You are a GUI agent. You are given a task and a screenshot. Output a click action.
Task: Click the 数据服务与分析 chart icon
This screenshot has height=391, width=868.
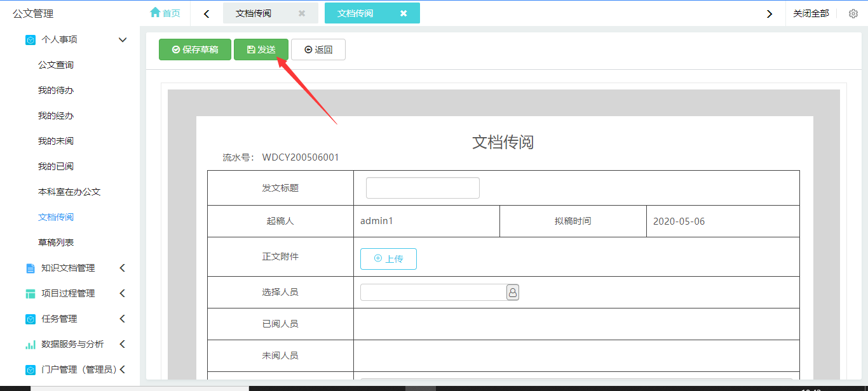point(31,344)
